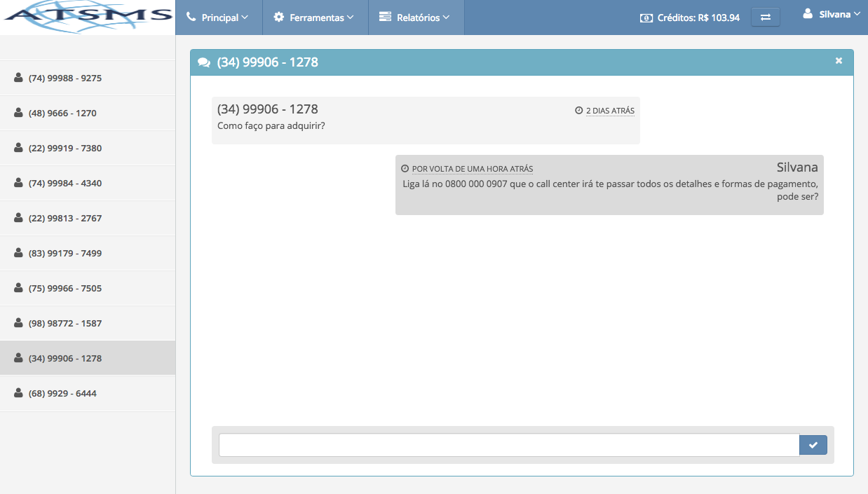Click the message text input field
The height and width of the screenshot is (494, 868).
click(508, 445)
